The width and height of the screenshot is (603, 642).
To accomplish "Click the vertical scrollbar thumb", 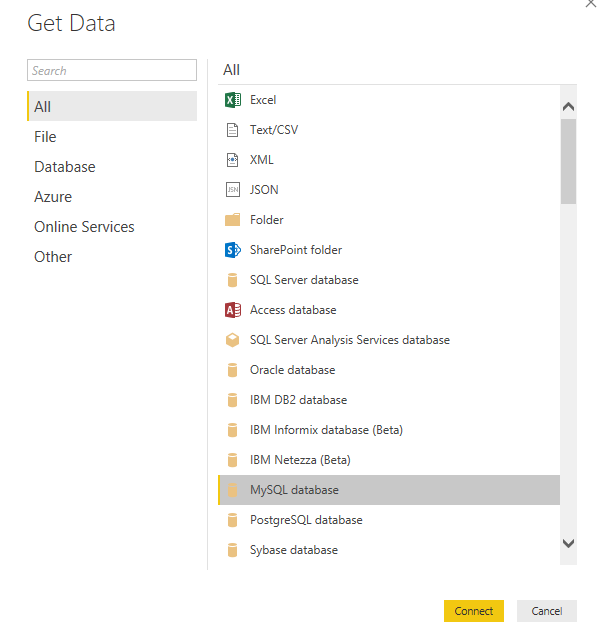I will (568, 161).
